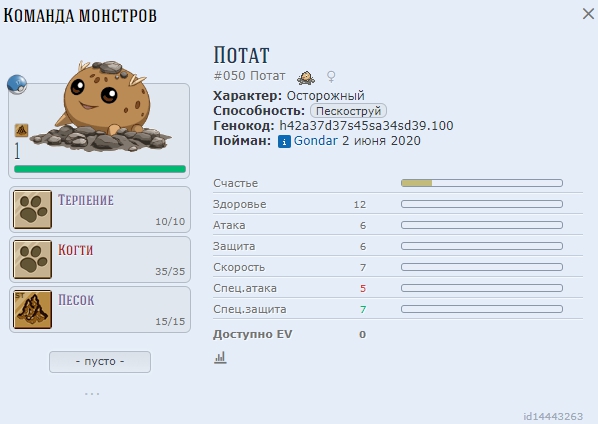Click the three dots below move slots
598x424 pixels.
92,393
